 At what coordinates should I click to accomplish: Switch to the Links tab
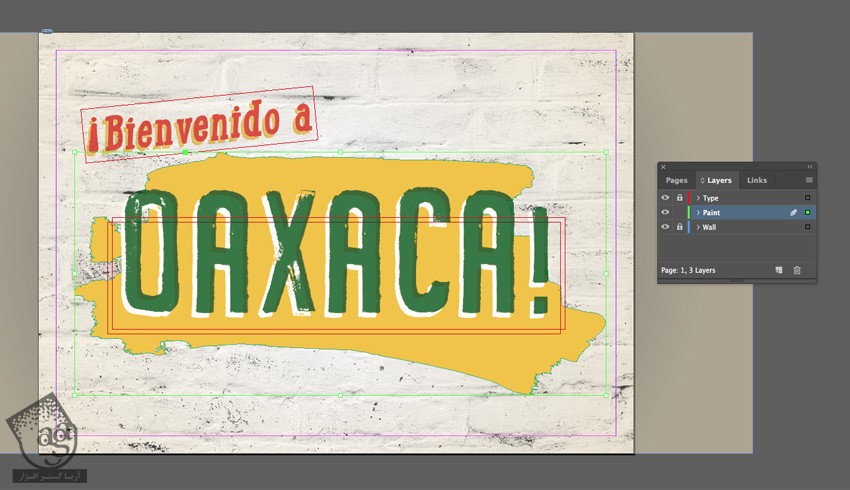click(x=757, y=180)
